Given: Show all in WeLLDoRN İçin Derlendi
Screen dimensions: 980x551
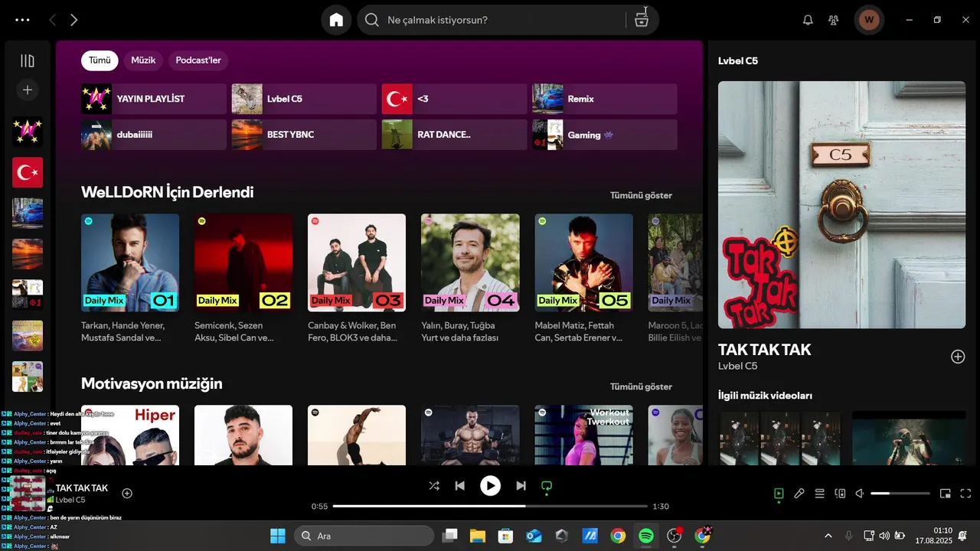Looking at the screenshot, I should [641, 195].
